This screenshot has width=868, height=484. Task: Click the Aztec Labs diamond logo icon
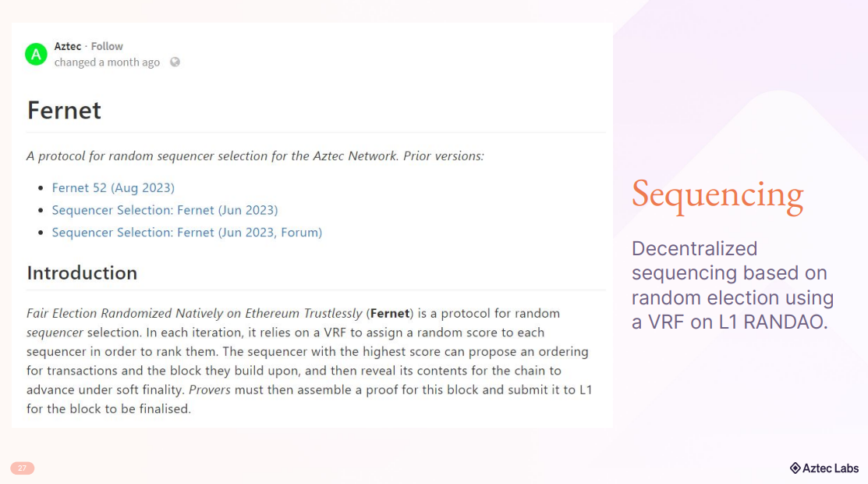[x=795, y=468]
